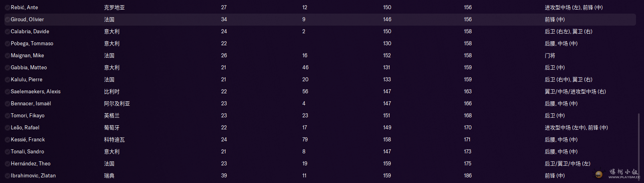The image size is (644, 183).
Task: Open player profile of Leão, Rafael
Action: click(x=25, y=128)
